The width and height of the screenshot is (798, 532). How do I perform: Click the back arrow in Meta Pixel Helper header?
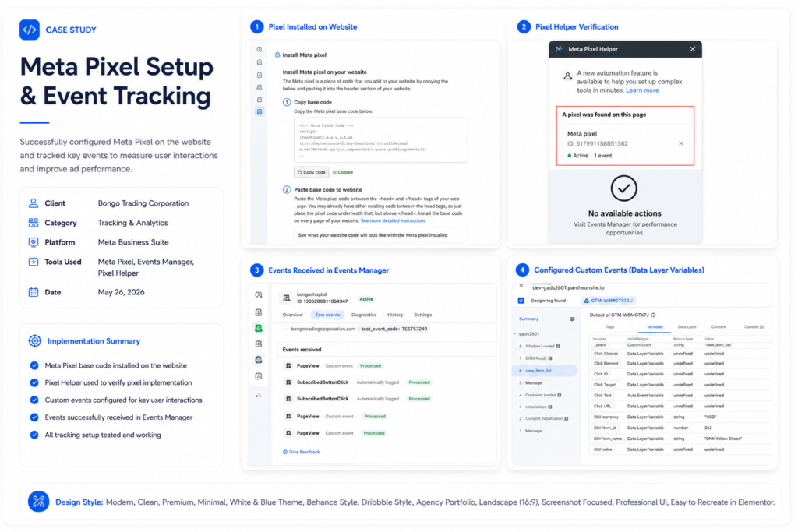coord(560,49)
